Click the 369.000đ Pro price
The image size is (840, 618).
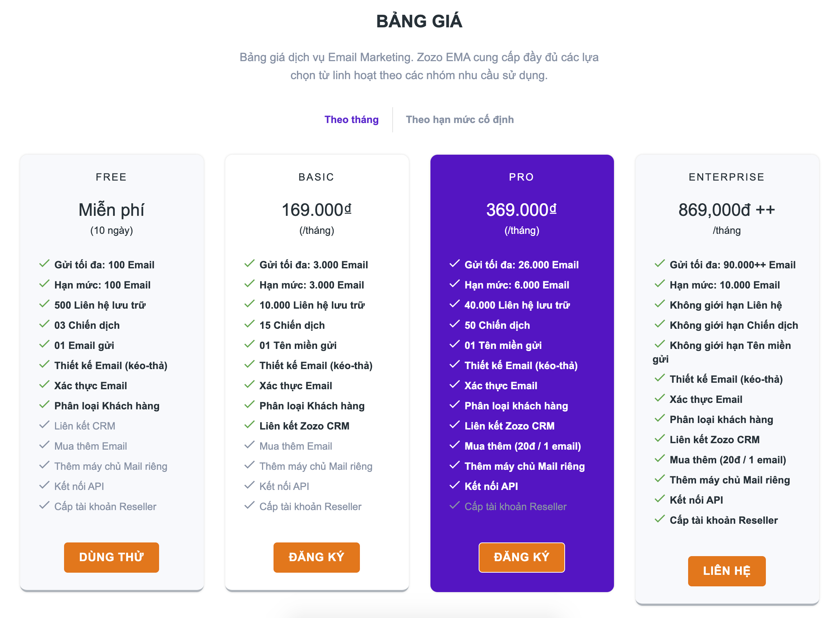(521, 210)
